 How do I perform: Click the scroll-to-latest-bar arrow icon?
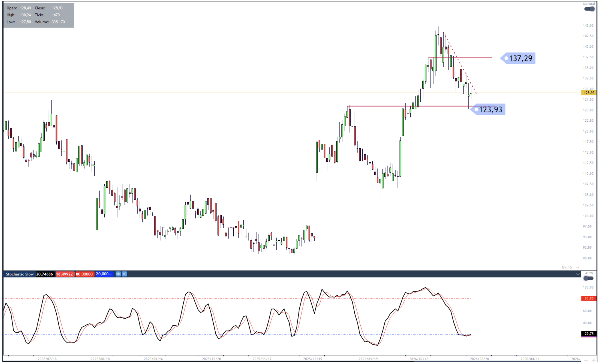578,267
